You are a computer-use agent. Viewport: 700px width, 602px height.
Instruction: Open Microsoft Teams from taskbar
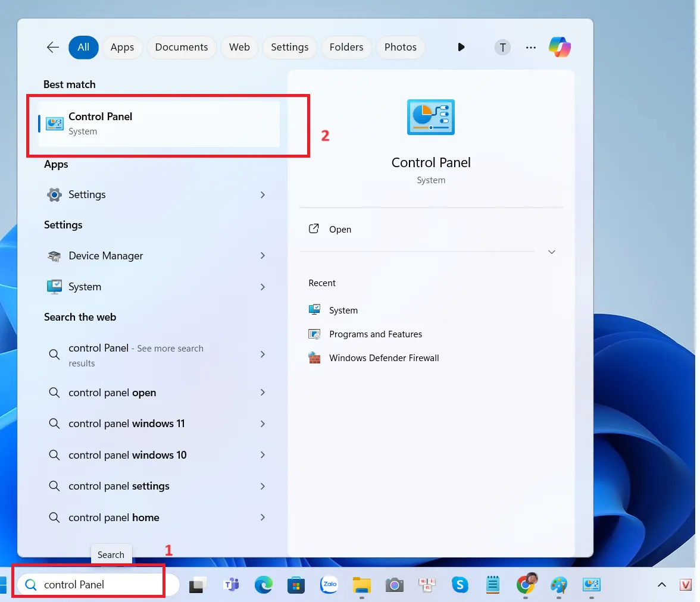[x=232, y=585]
